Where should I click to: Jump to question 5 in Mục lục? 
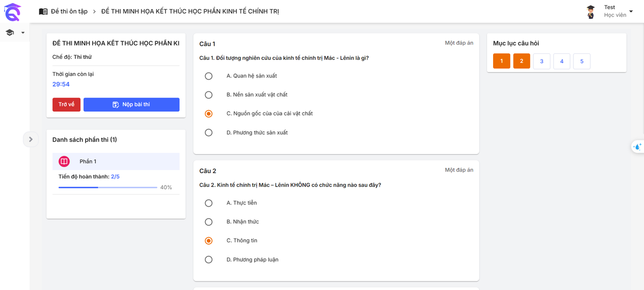(582, 61)
